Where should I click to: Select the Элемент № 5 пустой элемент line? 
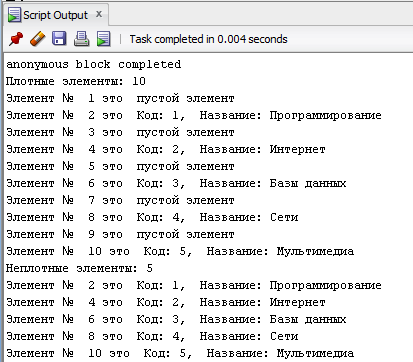[120, 166]
